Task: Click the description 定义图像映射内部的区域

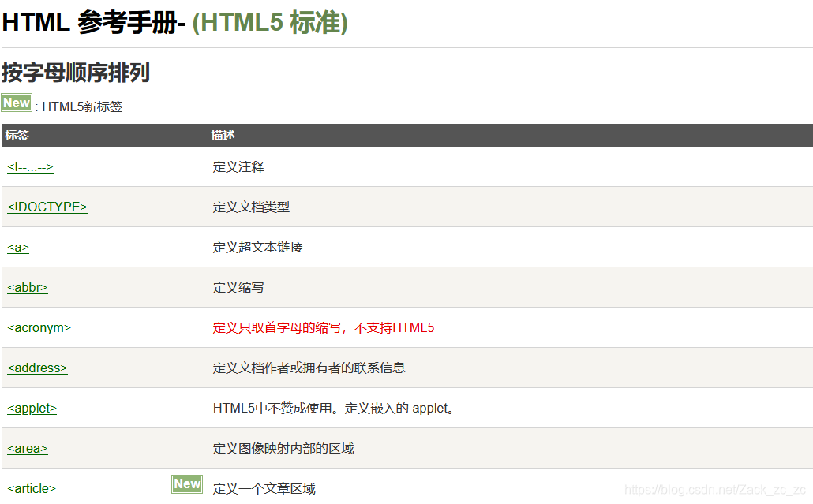Action: 283,449
